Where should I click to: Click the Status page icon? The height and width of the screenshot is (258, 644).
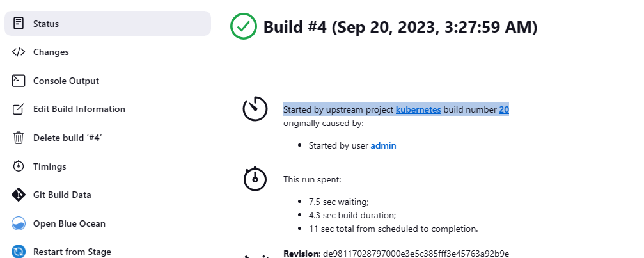point(19,24)
